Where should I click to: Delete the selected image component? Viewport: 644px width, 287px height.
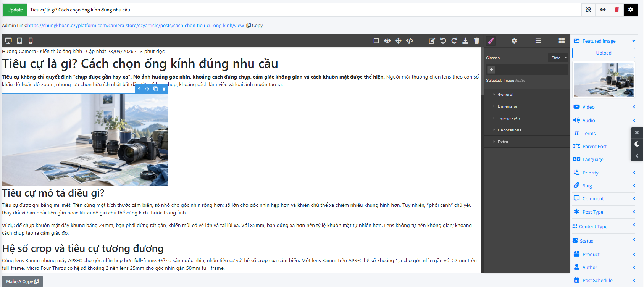pos(164,89)
